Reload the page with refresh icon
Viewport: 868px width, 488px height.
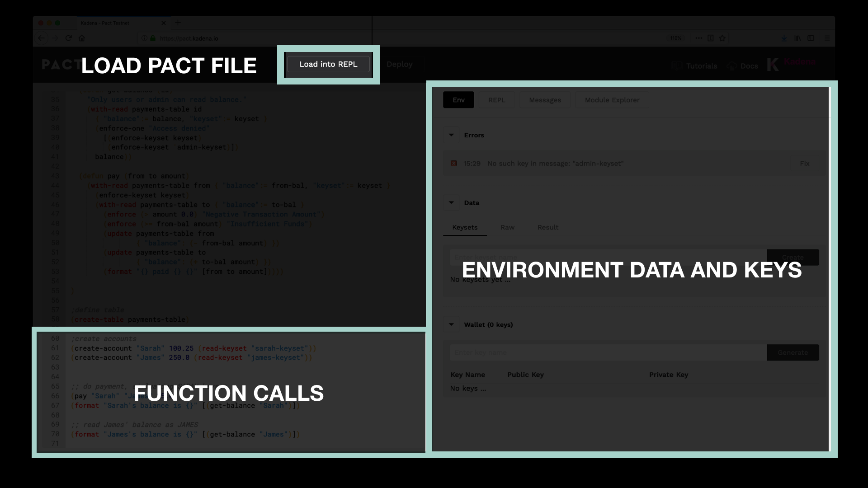click(x=69, y=38)
